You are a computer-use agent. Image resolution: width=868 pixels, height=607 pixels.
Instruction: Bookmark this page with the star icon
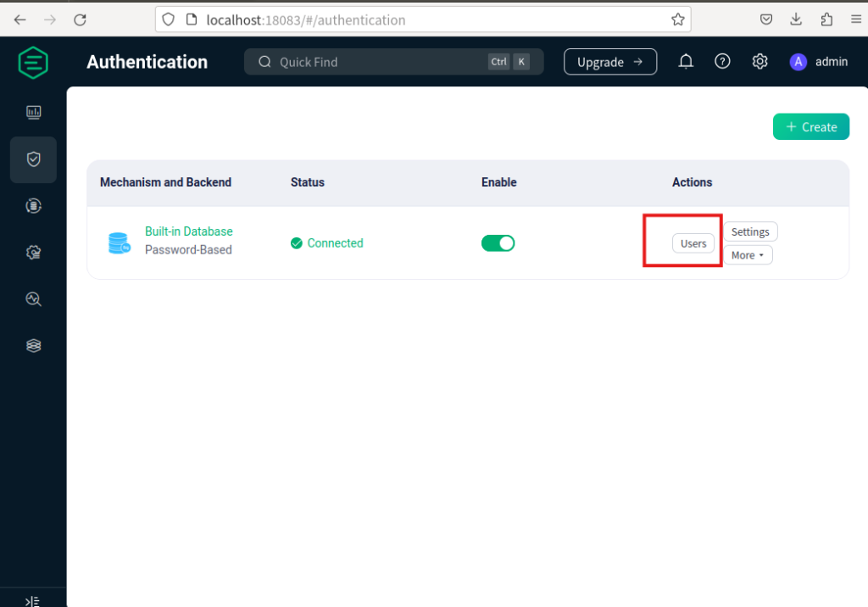pyautogui.click(x=677, y=19)
